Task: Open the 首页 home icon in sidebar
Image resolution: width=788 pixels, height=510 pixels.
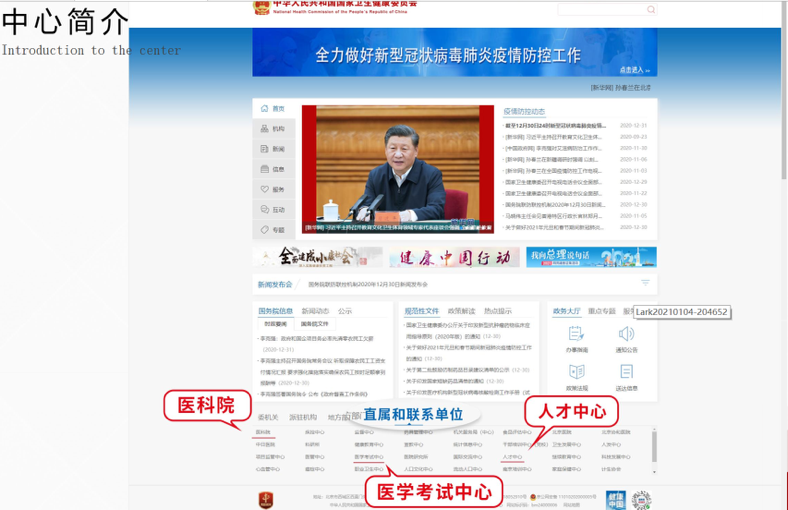Action: click(264, 109)
